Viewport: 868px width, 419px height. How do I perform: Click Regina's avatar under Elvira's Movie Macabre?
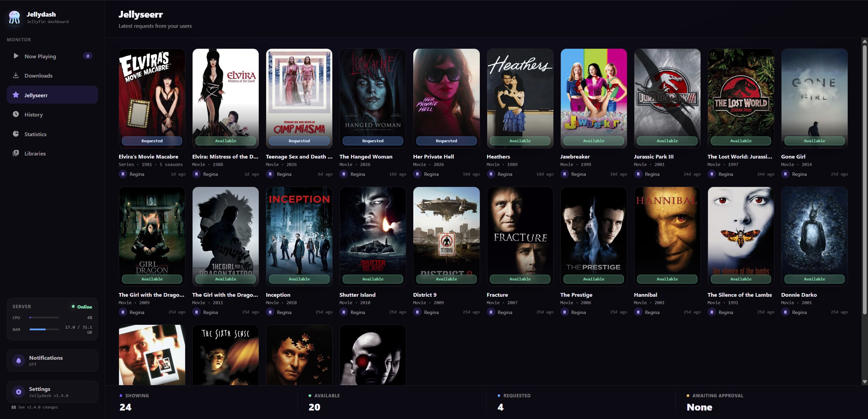tap(123, 174)
